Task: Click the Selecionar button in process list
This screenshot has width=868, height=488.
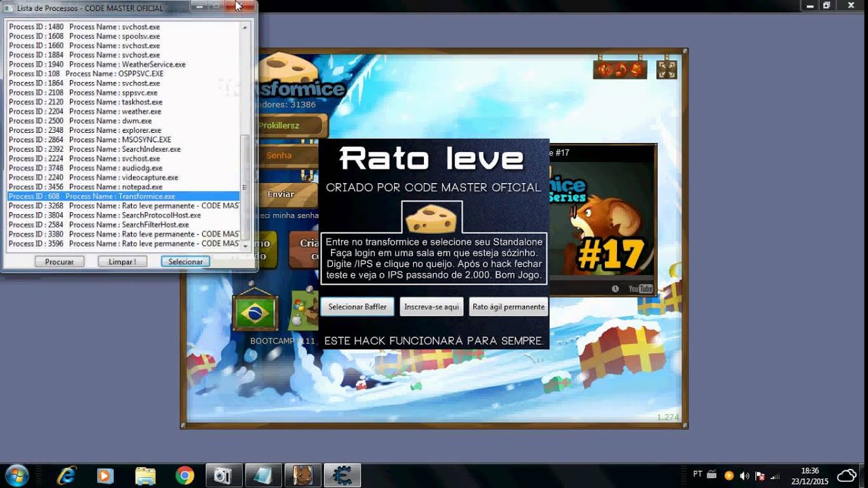Action: pos(185,262)
